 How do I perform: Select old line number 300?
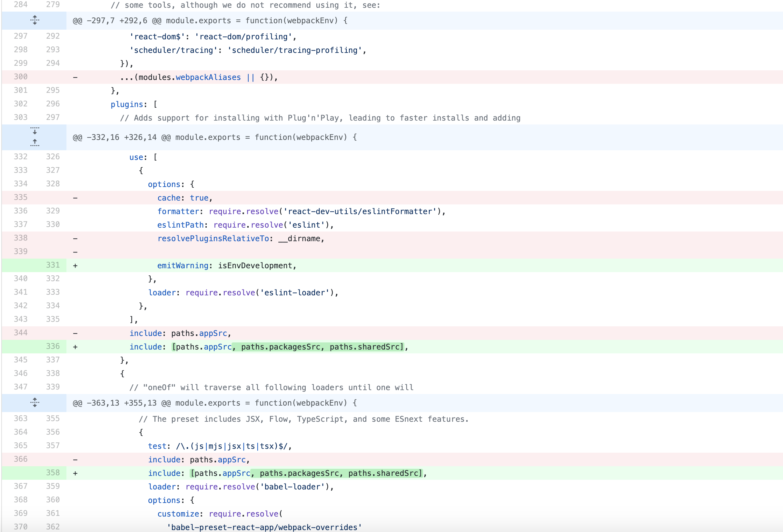point(21,77)
